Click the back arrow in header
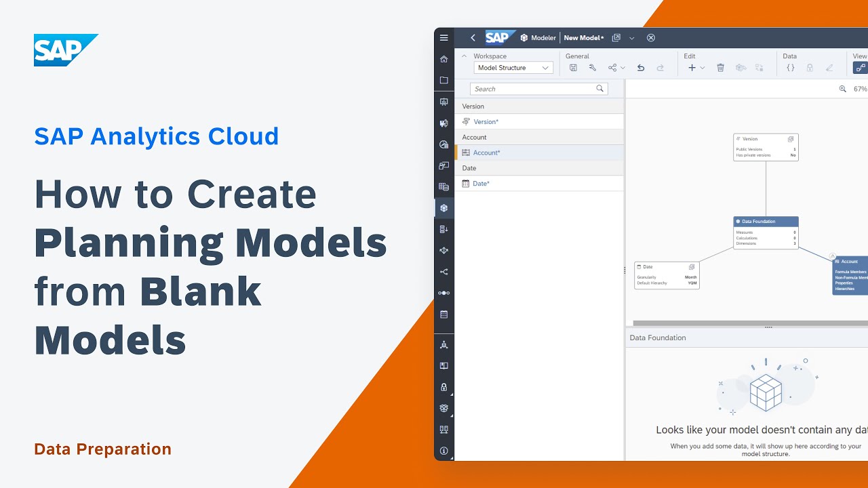This screenshot has width=868, height=488. (x=473, y=38)
